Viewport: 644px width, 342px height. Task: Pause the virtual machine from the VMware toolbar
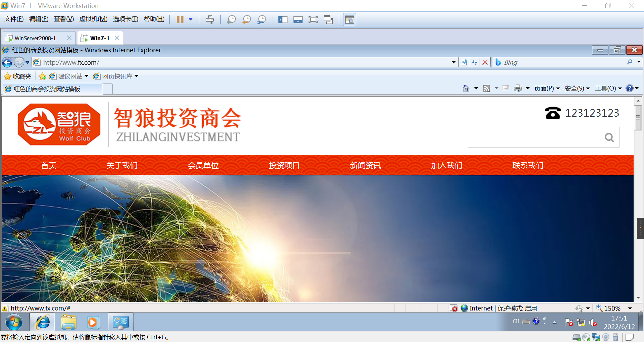click(180, 20)
